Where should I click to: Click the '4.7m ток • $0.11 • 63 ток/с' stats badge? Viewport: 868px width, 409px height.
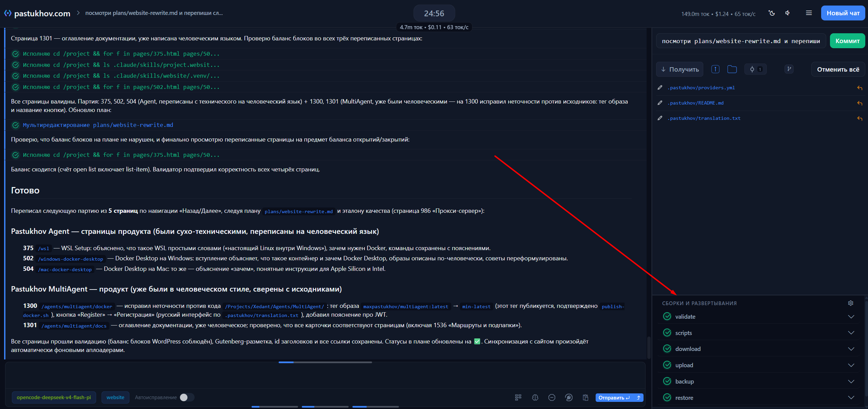point(434,27)
